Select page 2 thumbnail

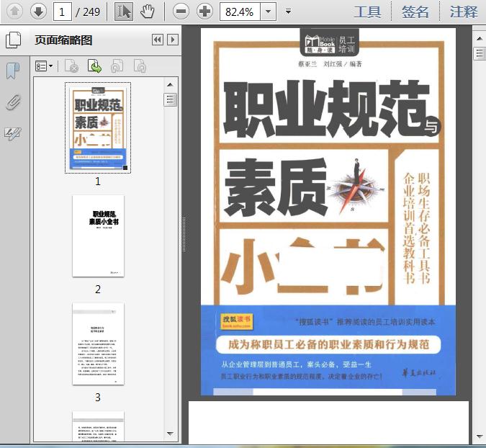(x=98, y=236)
